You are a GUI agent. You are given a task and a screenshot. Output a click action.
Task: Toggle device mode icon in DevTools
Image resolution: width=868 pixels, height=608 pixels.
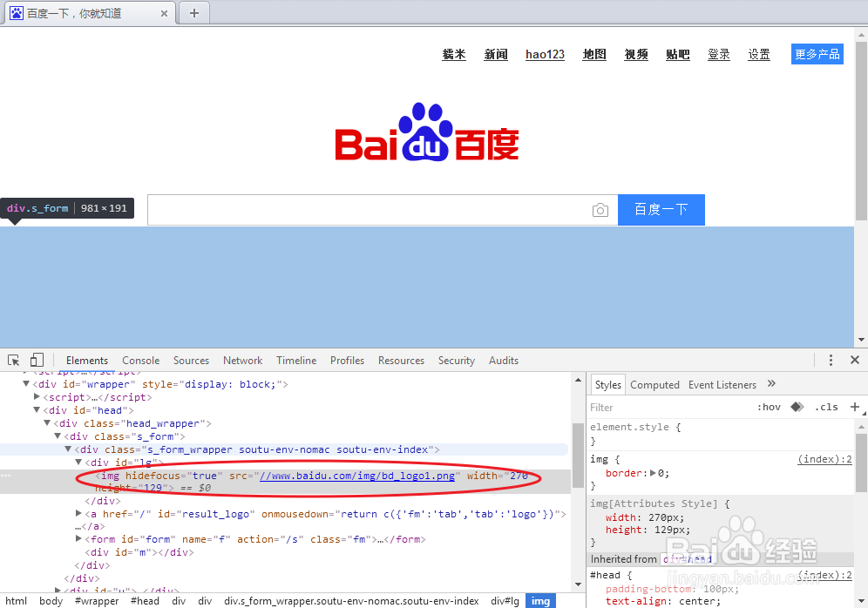point(37,360)
